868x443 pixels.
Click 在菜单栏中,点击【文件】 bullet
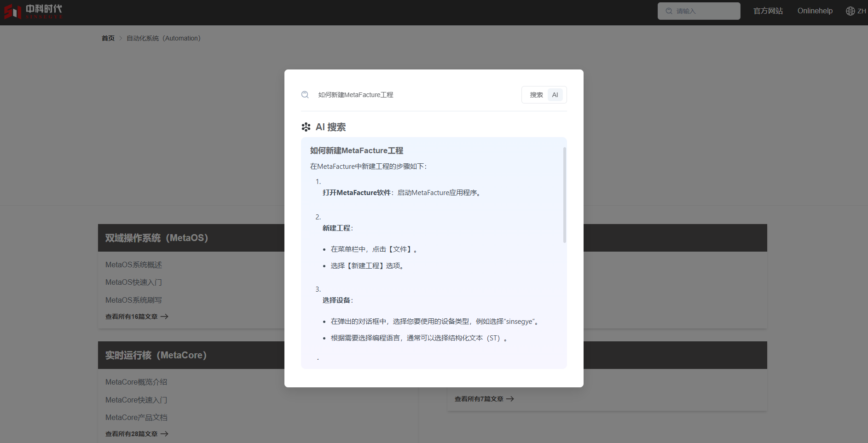(374, 249)
